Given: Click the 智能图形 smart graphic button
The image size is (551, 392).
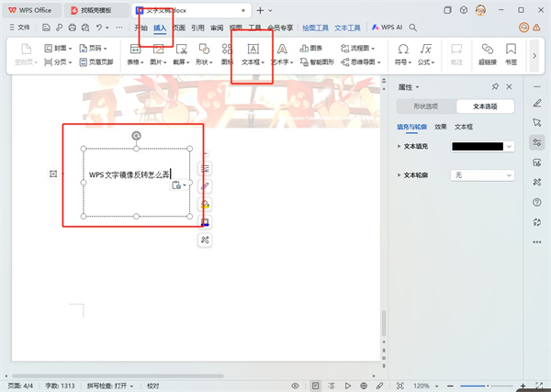Looking at the screenshot, I should (317, 62).
